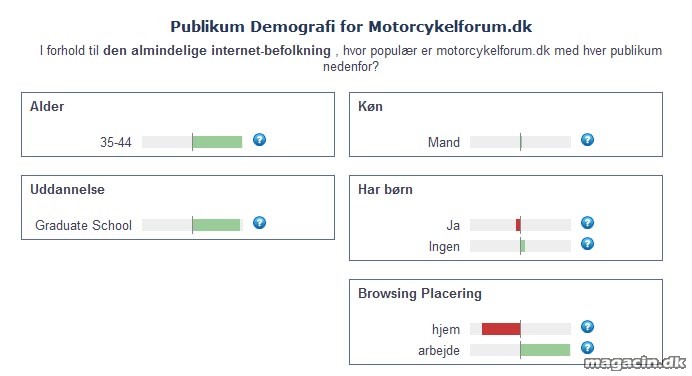
Task: Click the help icon next to arbejde
Action: pos(587,348)
